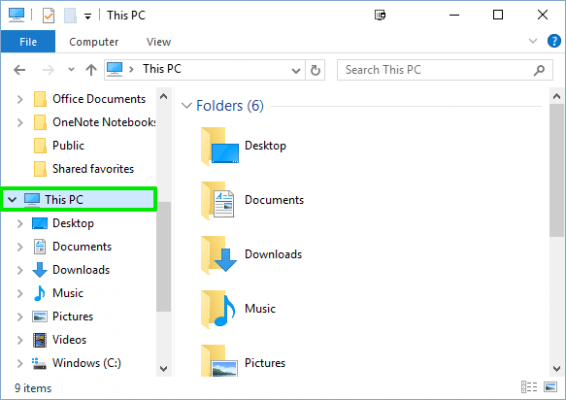Image resolution: width=566 pixels, height=400 pixels.
Task: Switch to large icons view in status bar
Action: (x=550, y=387)
